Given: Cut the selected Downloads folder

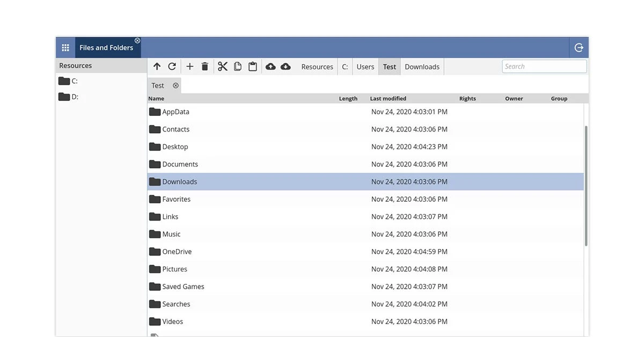Looking at the screenshot, I should point(222,66).
